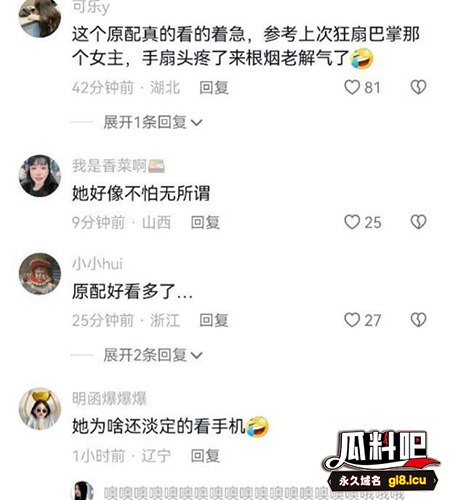Open username 小小hui profile link
The image size is (450, 500).
97,264
